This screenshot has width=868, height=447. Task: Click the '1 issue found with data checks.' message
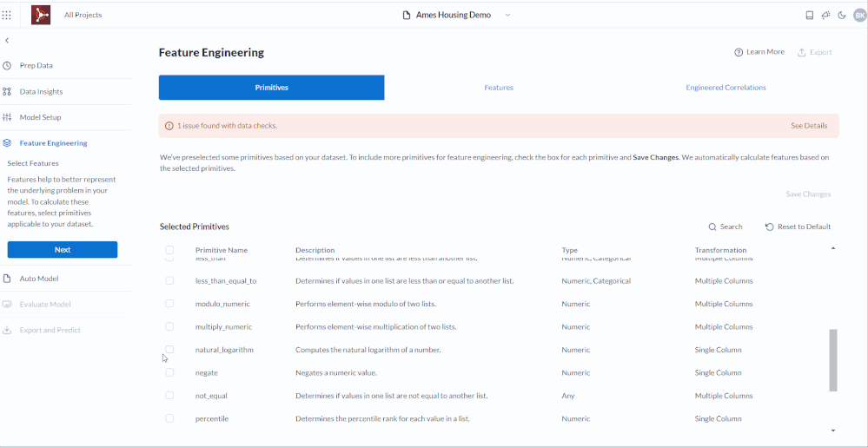(227, 126)
